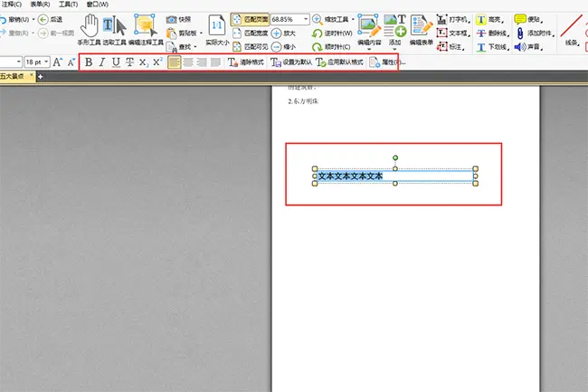Screen dimensions: 588x392
Task: Choose the Edit Comments tool (编辑注释工具)
Action: 146,30
